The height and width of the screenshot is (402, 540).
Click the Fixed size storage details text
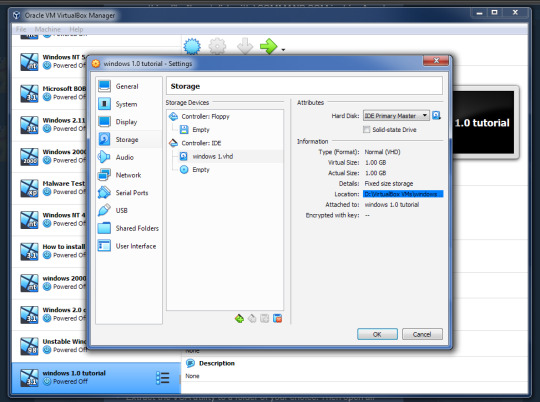click(x=389, y=184)
